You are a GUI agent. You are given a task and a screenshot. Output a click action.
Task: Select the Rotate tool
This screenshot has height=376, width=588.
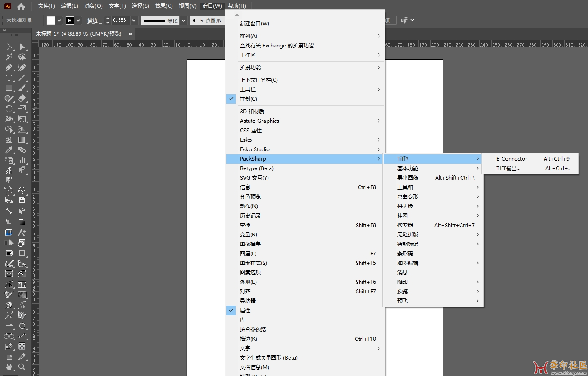(9, 109)
